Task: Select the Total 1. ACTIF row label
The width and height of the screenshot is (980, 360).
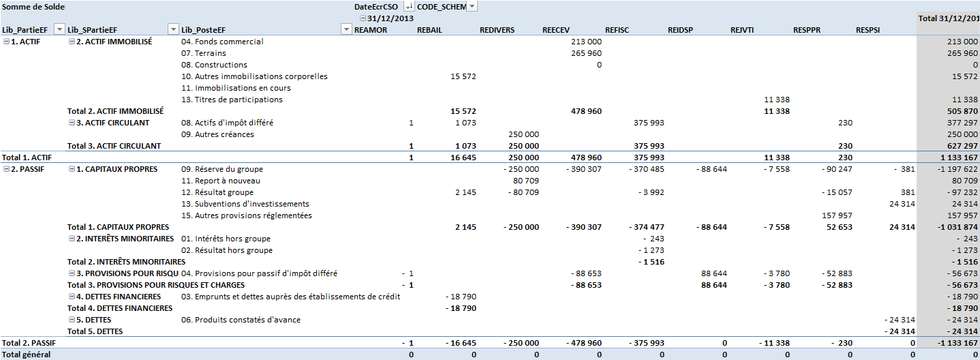Action: (26, 157)
